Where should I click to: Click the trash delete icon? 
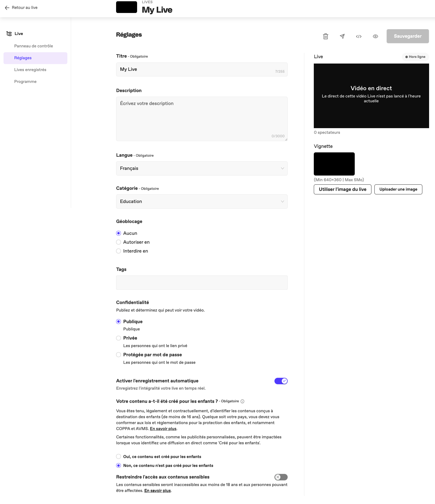(x=326, y=36)
